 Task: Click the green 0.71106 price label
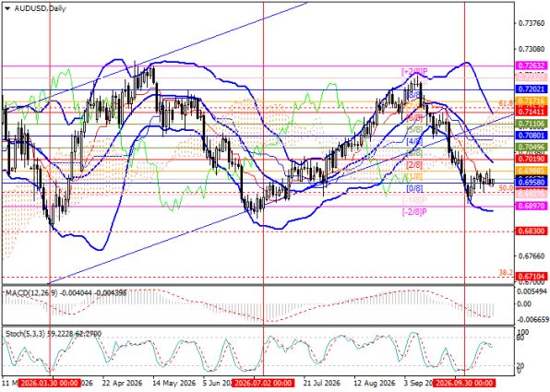[x=532, y=124]
